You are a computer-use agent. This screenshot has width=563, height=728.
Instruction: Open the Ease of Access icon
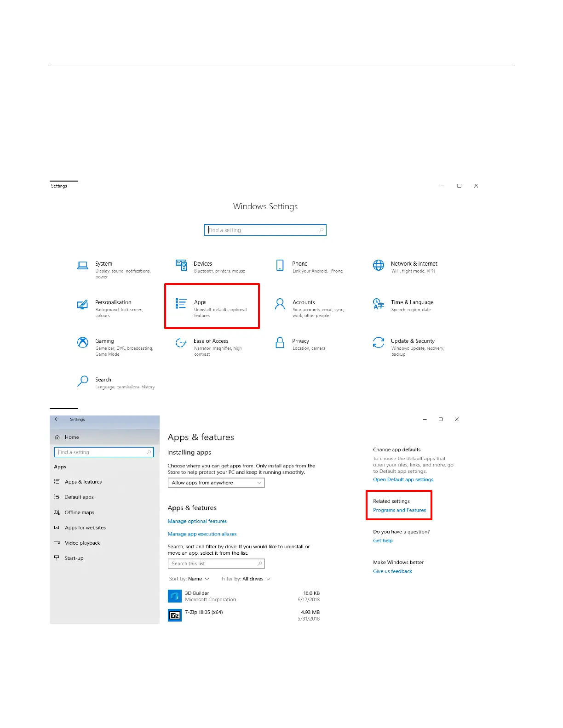coord(181,342)
